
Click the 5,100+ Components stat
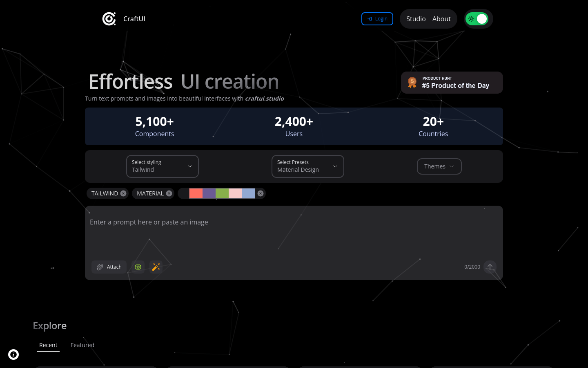[x=155, y=126]
